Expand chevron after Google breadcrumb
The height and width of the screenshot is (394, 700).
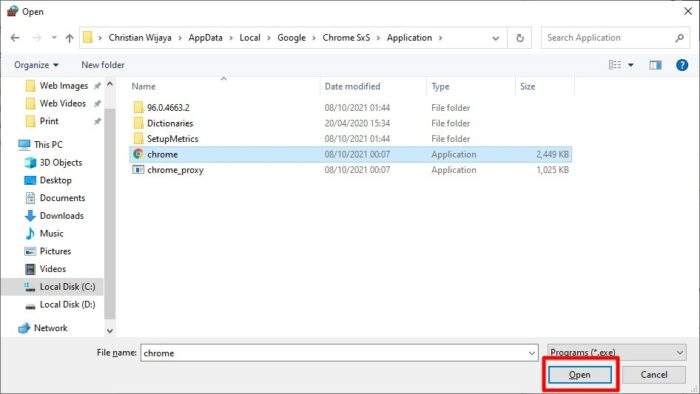[314, 38]
